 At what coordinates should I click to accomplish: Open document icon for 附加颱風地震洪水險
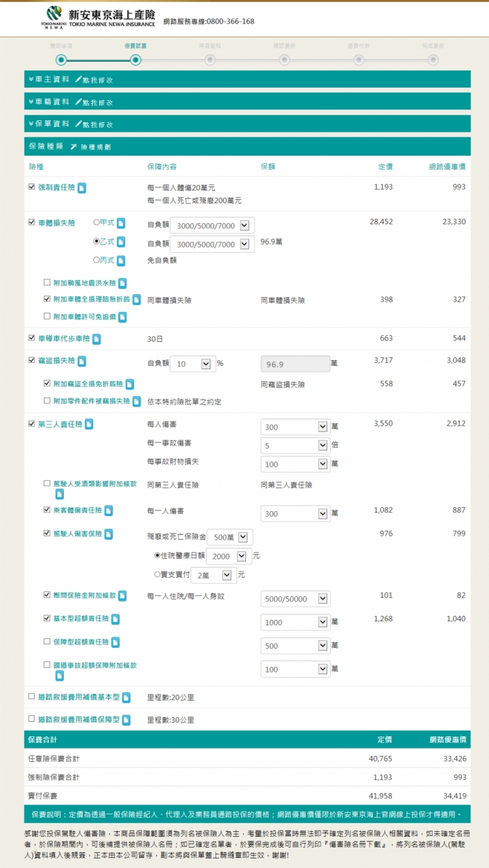(x=122, y=283)
